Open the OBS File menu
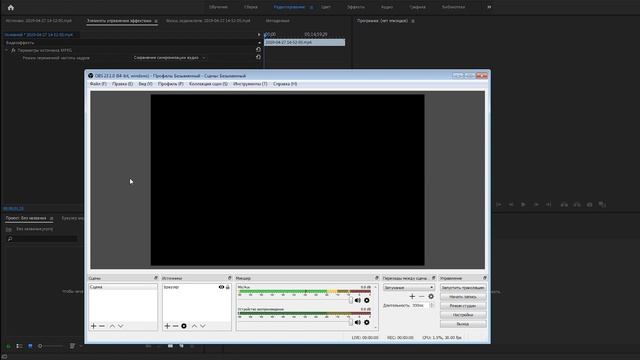Viewport: 640px width, 360px height. [98, 84]
